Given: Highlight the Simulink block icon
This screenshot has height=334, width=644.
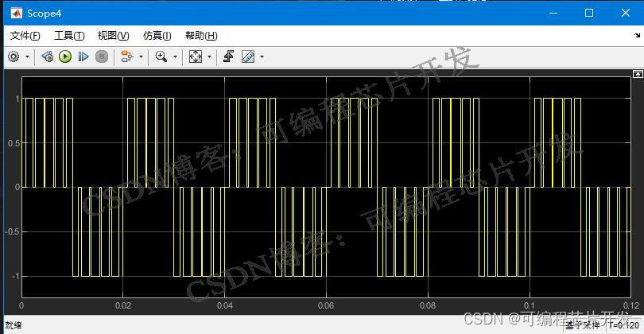Looking at the screenshot, I should [126, 56].
